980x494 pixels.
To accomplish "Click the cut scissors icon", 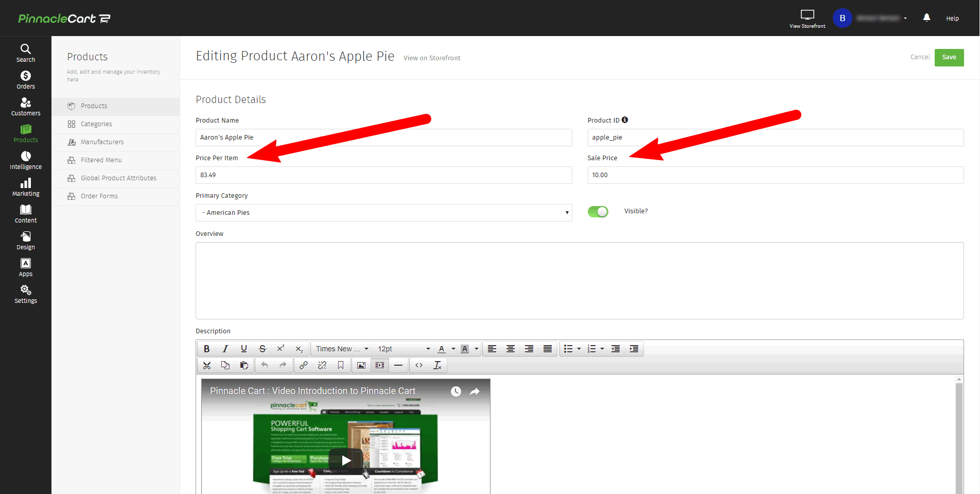I will [x=207, y=365].
